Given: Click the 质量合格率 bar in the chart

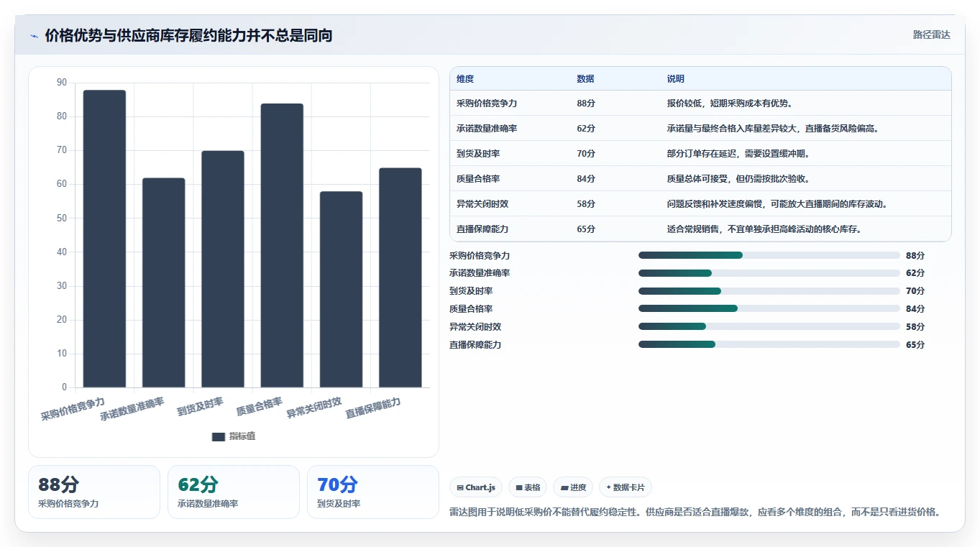Looking at the screenshot, I should (x=282, y=245).
